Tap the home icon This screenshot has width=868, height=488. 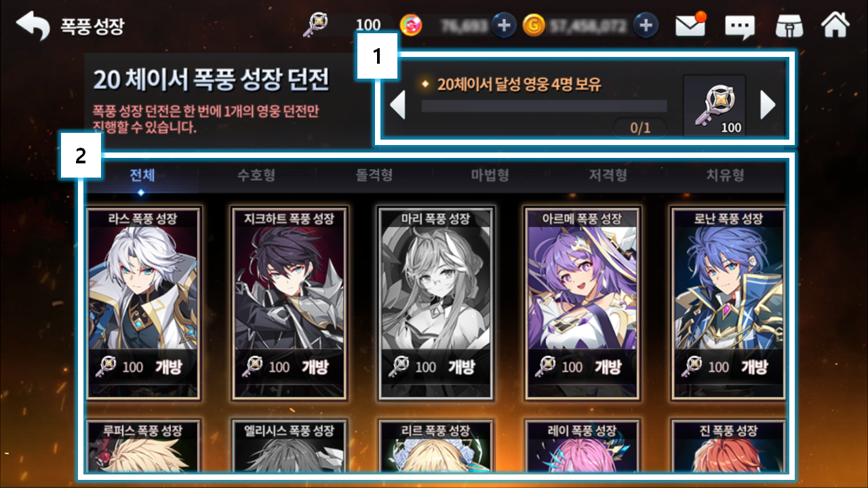pos(835,26)
